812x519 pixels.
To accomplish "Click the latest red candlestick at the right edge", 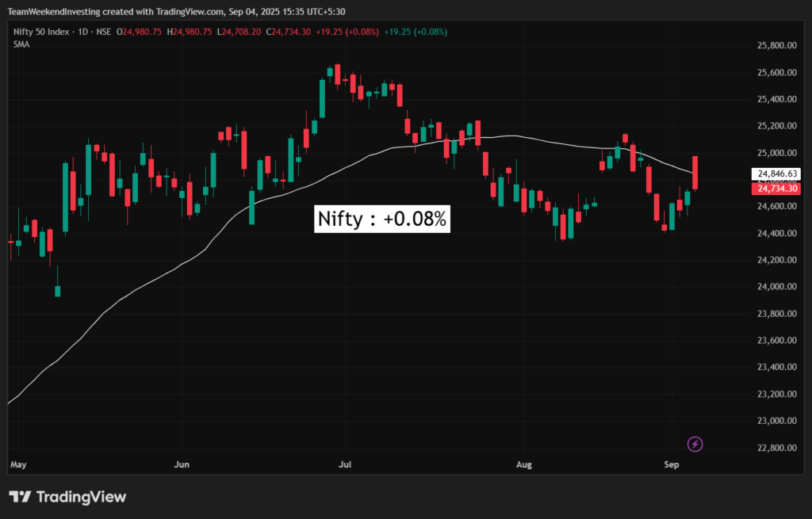I will click(x=695, y=173).
